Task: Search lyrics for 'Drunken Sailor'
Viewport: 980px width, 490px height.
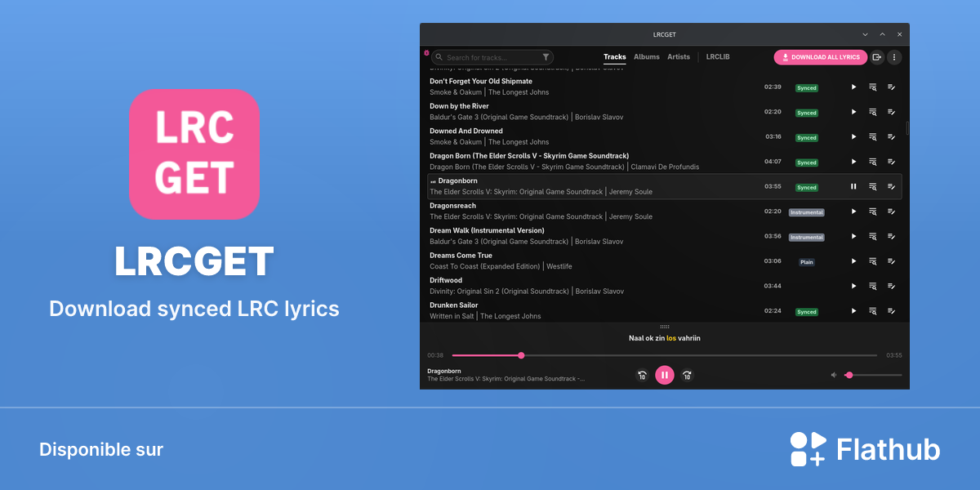Action: pyautogui.click(x=873, y=311)
